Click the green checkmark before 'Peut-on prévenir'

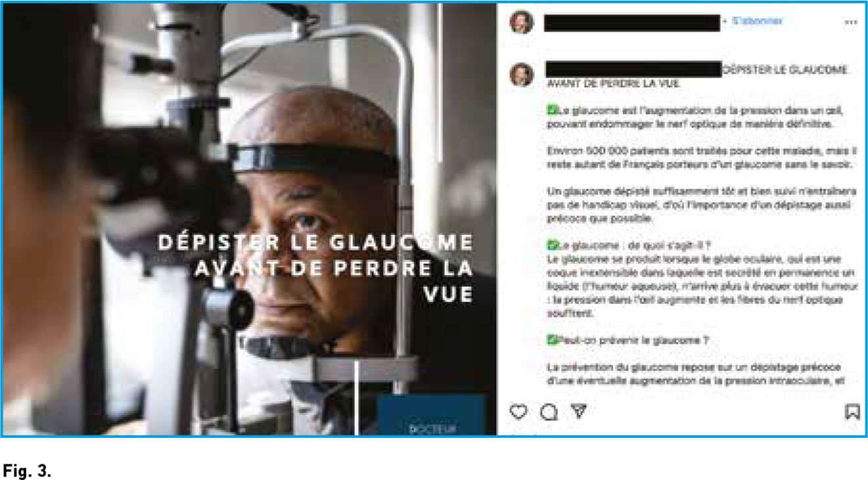point(551,340)
